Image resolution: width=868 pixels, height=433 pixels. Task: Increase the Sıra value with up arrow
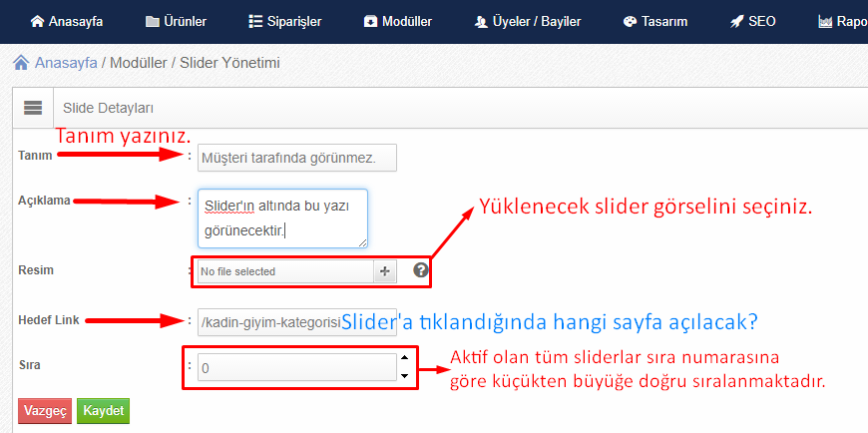[x=405, y=358]
